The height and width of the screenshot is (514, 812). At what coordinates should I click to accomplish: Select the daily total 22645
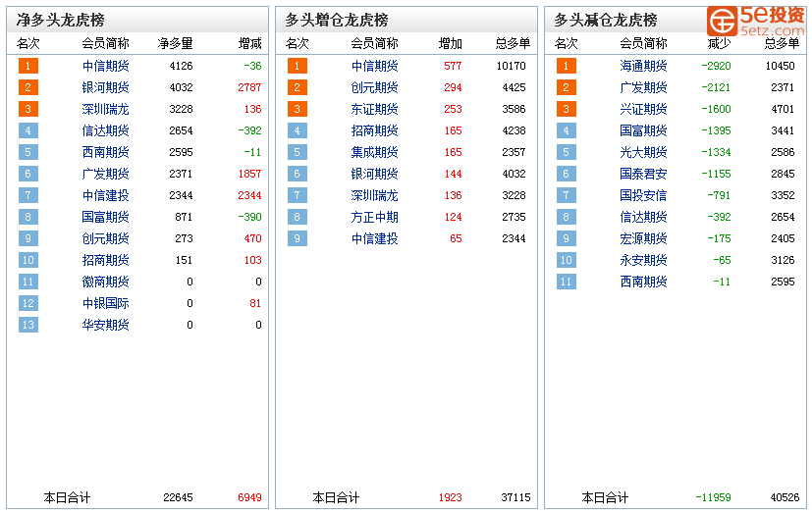pyautogui.click(x=178, y=497)
